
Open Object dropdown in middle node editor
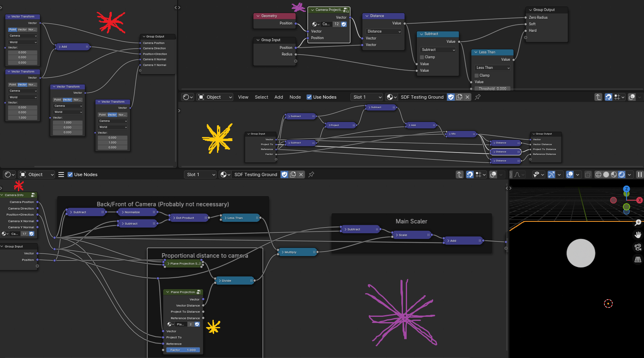pyautogui.click(x=215, y=97)
